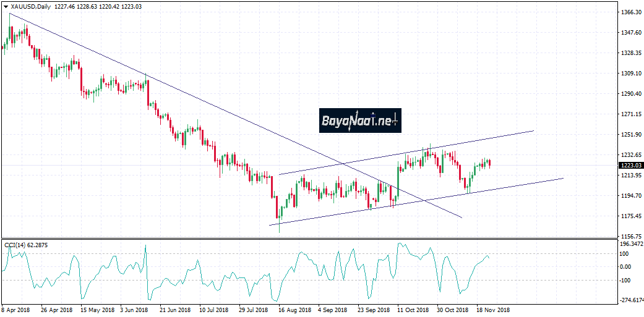Click the 0.00 level on CCI scale
The height and width of the screenshot is (317, 644).
(626, 267)
